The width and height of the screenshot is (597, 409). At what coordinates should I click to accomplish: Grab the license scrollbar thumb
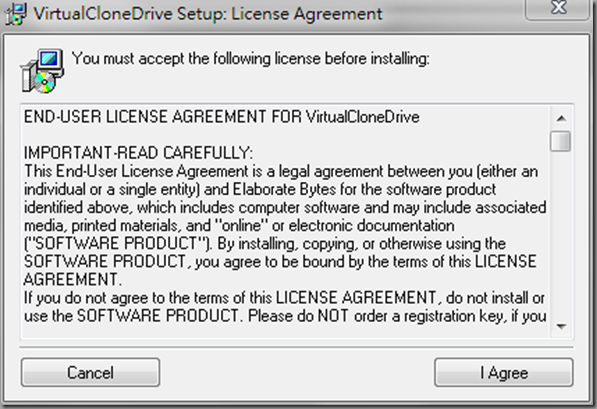[560, 141]
